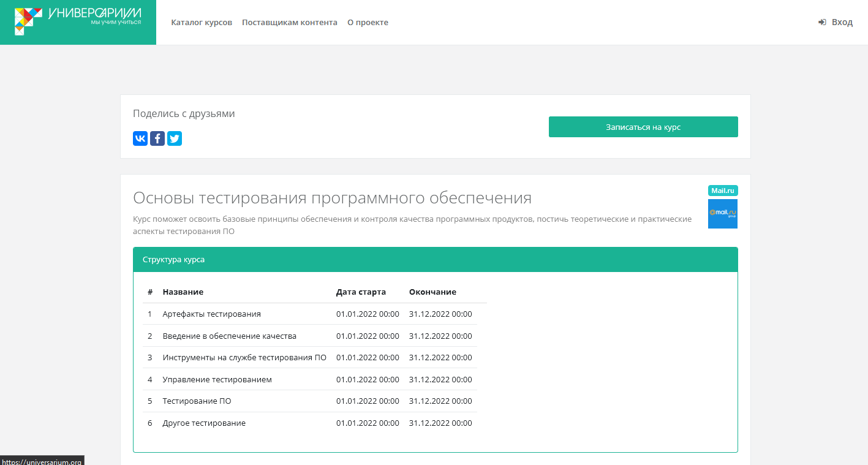Open Поставщикам контента menu item

pos(289,22)
